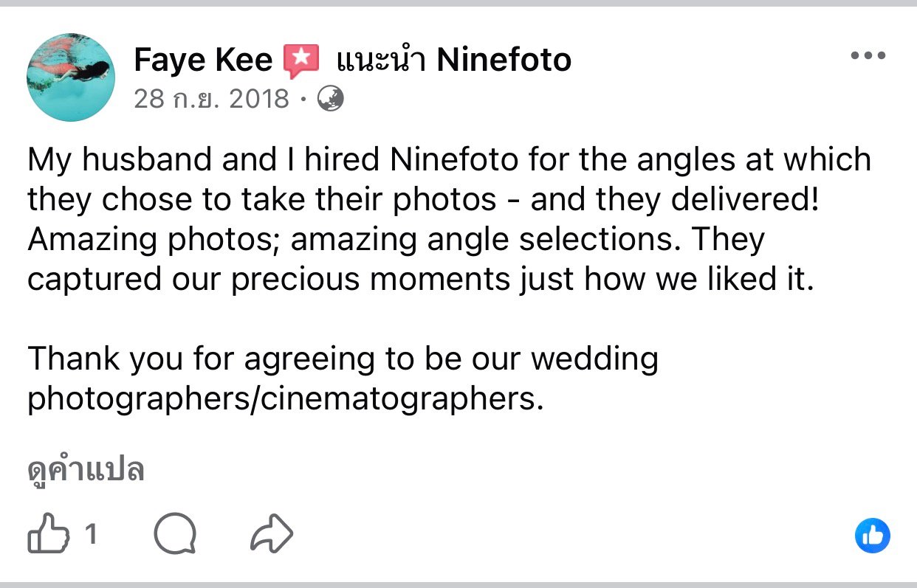Click the red star recommendation badge
The height and width of the screenshot is (588, 917).
[301, 60]
